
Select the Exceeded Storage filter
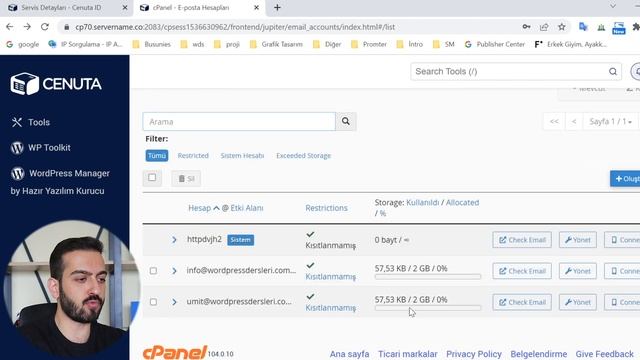coord(304,156)
